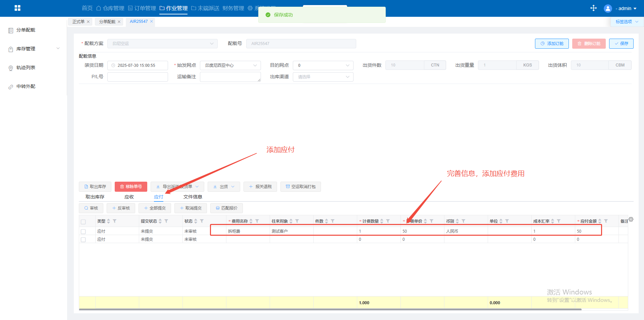Open the 出库渠道 dropdown

pos(323,77)
